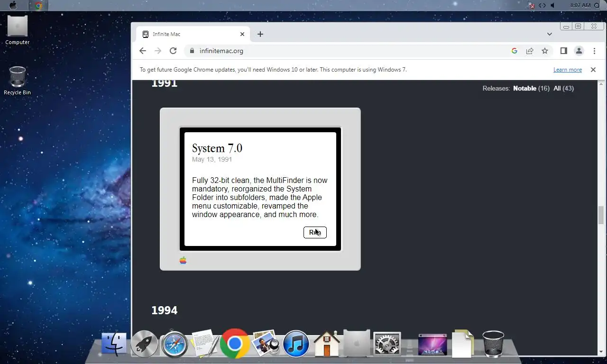Click the volume speaker tray icon
The image size is (607, 364).
[x=552, y=5]
